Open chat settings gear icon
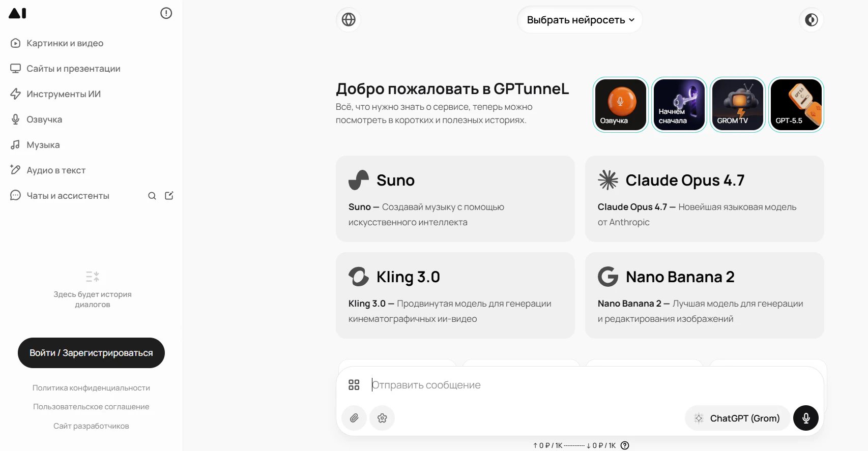The image size is (868, 451). (x=382, y=418)
